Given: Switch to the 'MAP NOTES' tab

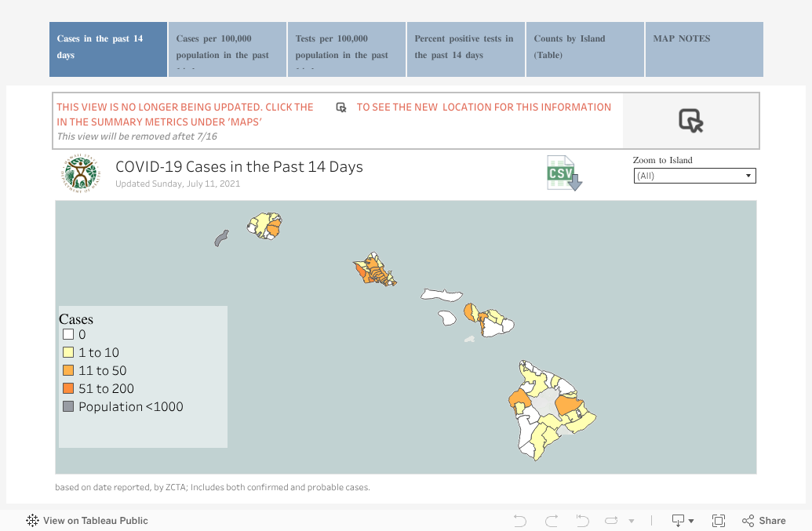Looking at the screenshot, I should click(x=704, y=49).
